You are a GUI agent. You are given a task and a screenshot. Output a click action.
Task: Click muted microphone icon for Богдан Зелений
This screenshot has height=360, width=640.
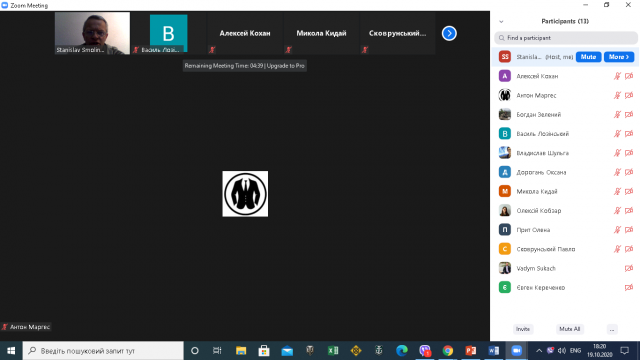[x=617, y=114]
